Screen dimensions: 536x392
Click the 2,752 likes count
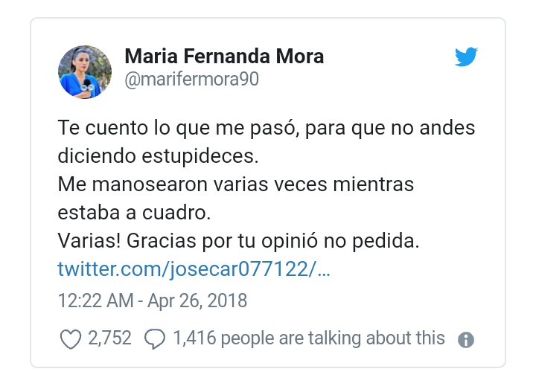coord(109,339)
